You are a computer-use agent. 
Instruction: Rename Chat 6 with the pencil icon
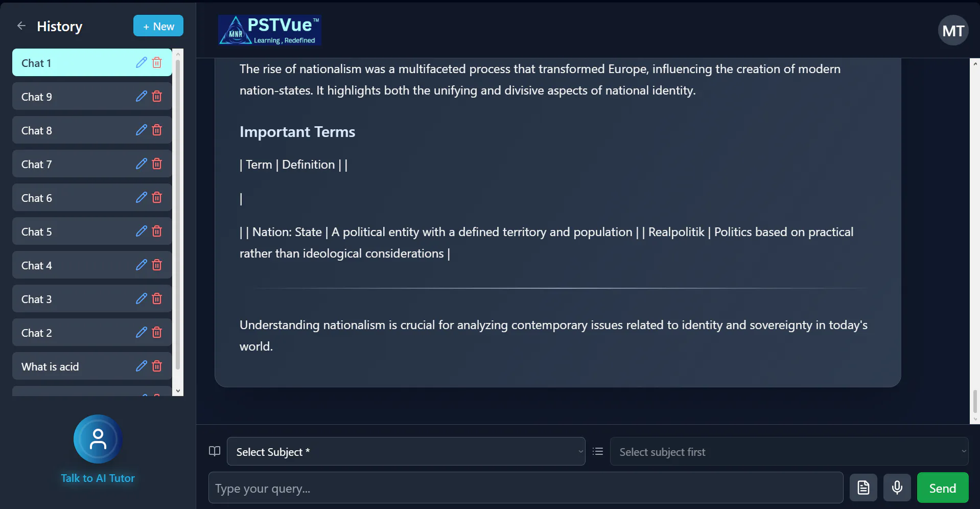(142, 197)
